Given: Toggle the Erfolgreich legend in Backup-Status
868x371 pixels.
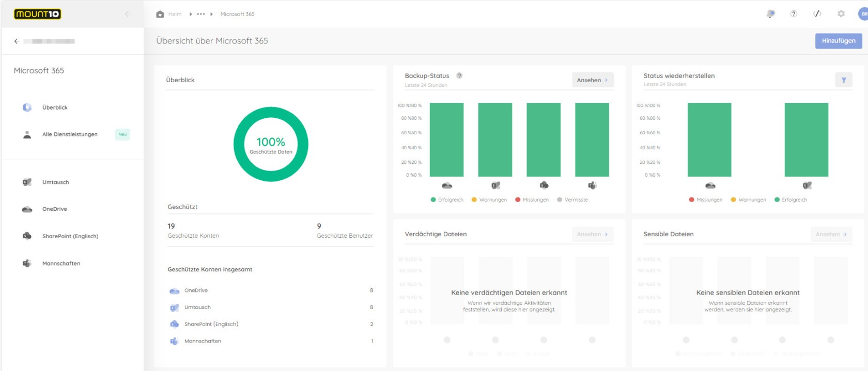Looking at the screenshot, I should pyautogui.click(x=447, y=200).
